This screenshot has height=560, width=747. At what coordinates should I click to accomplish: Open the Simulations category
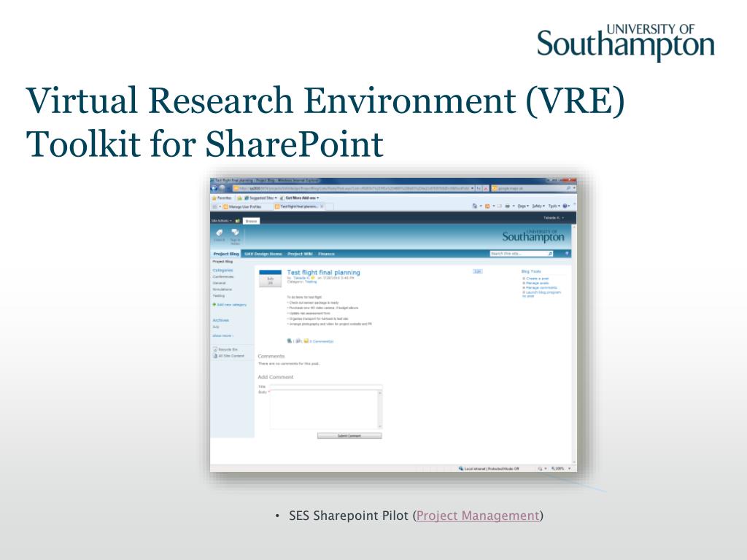pos(222,289)
